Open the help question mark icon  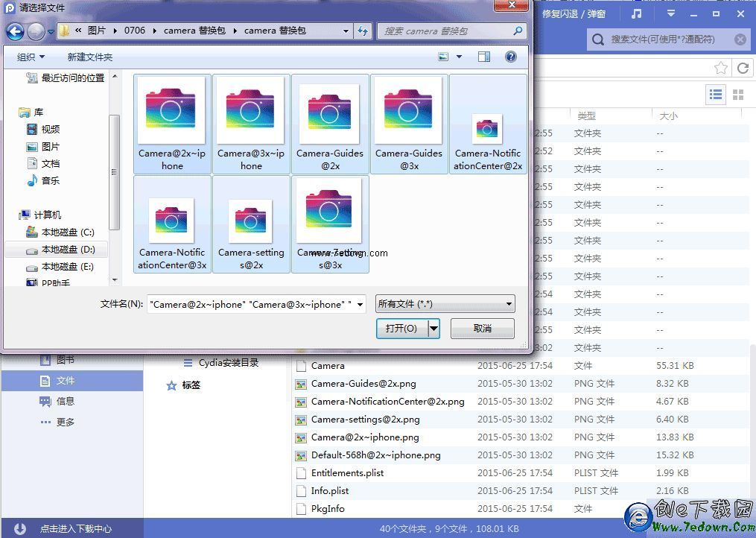point(510,57)
